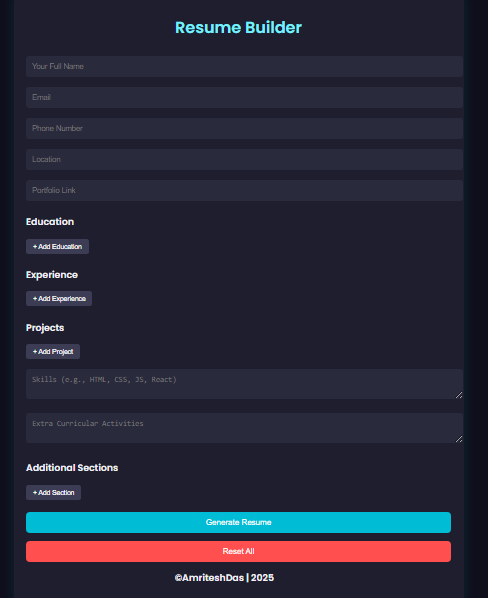Click the Projects heading
The width and height of the screenshot is (488, 598).
45,328
